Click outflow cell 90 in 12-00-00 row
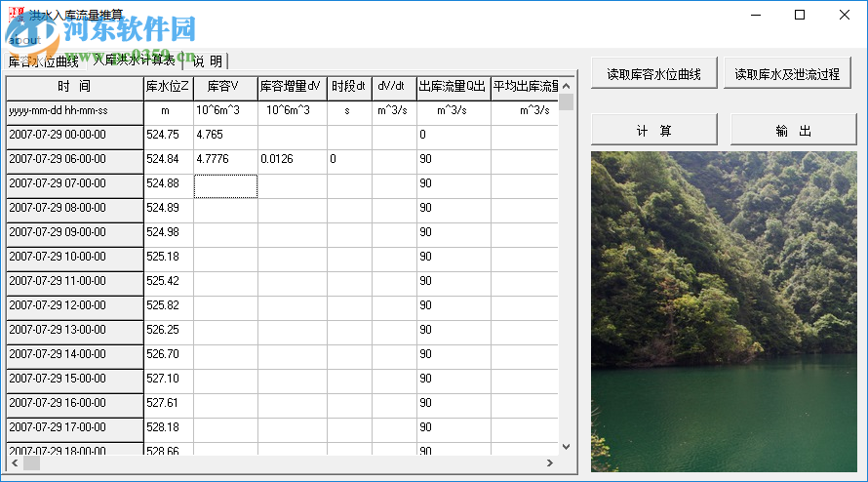 click(454, 307)
